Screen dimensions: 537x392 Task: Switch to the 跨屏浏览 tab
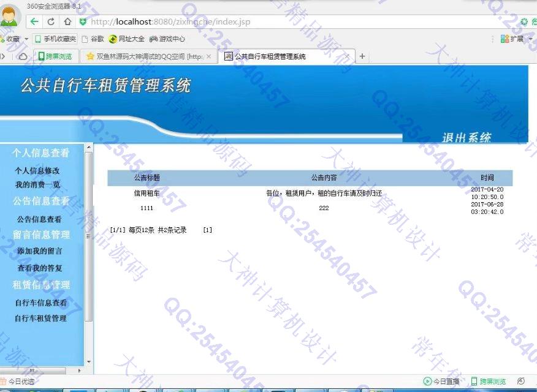click(x=55, y=56)
